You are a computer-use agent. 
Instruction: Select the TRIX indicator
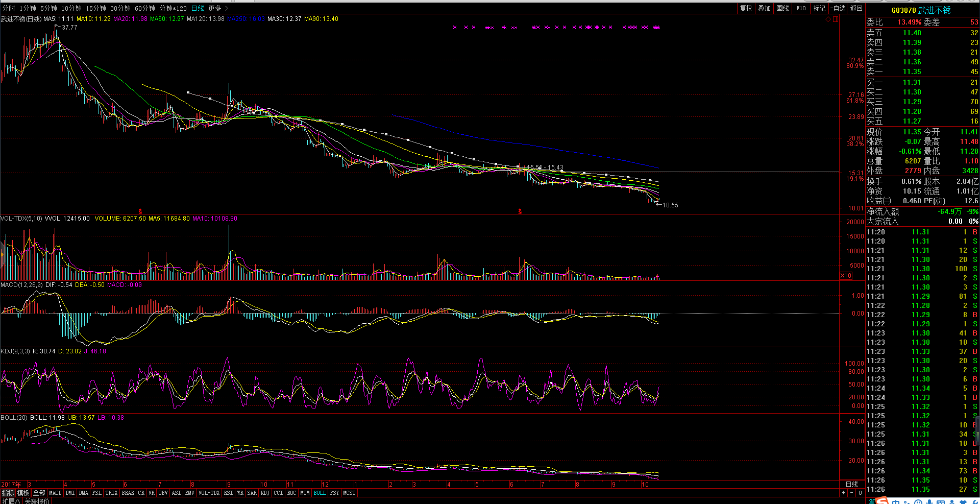[x=111, y=493]
